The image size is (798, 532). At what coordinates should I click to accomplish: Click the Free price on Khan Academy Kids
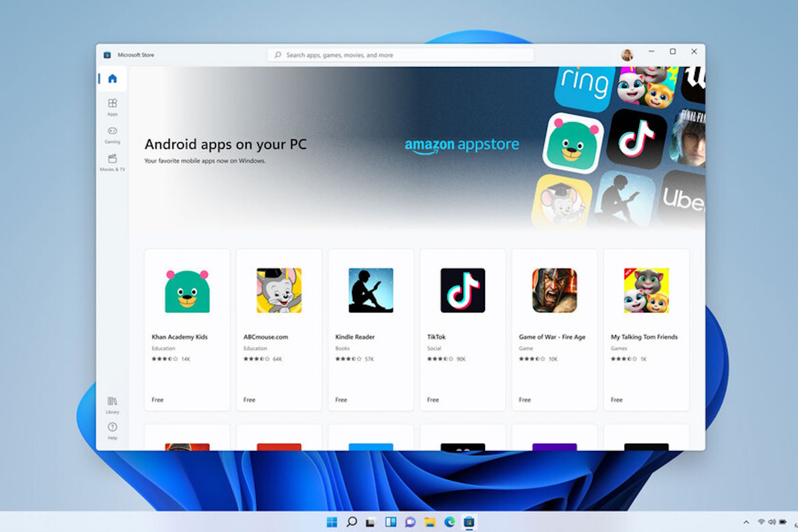pos(158,399)
